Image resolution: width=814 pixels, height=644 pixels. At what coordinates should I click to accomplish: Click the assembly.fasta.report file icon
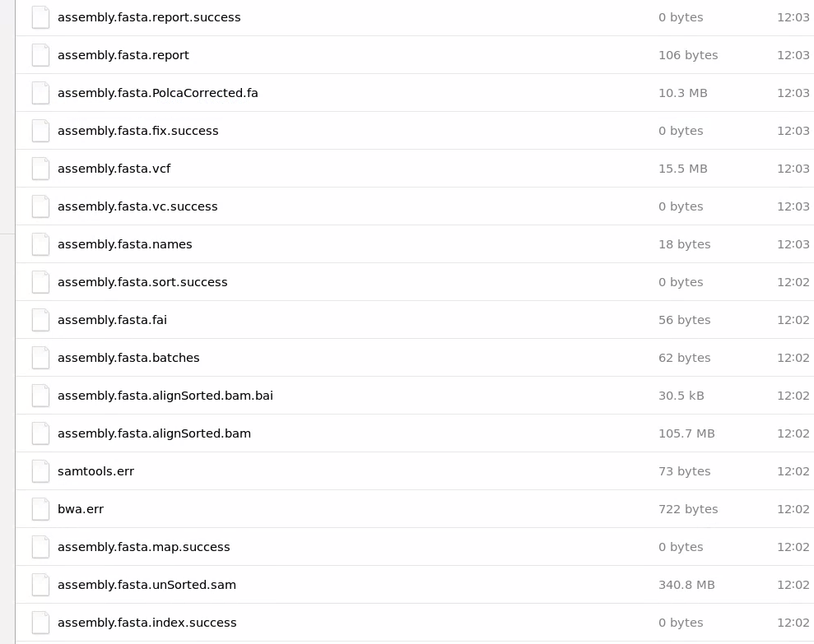pyautogui.click(x=40, y=55)
